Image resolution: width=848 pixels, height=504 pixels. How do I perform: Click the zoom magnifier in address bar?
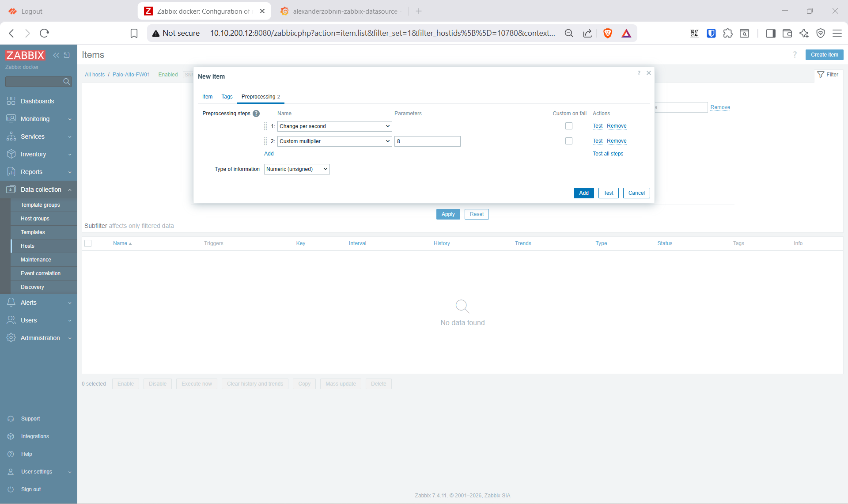(569, 33)
